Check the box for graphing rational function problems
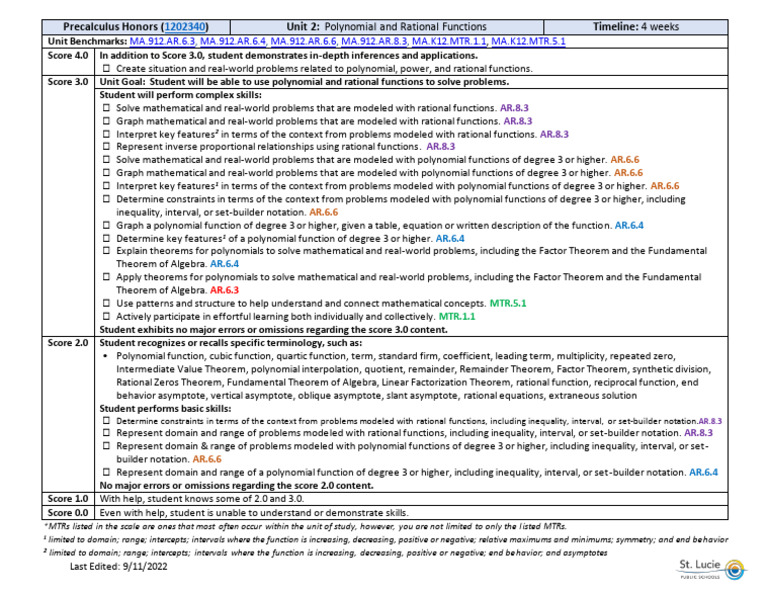The image size is (768, 594). (106, 121)
